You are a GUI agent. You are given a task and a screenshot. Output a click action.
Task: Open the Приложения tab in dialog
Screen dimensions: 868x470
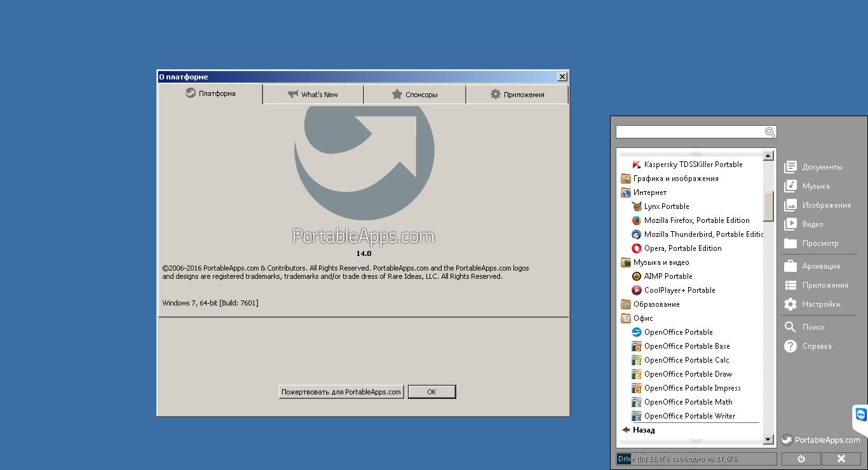pyautogui.click(x=517, y=95)
